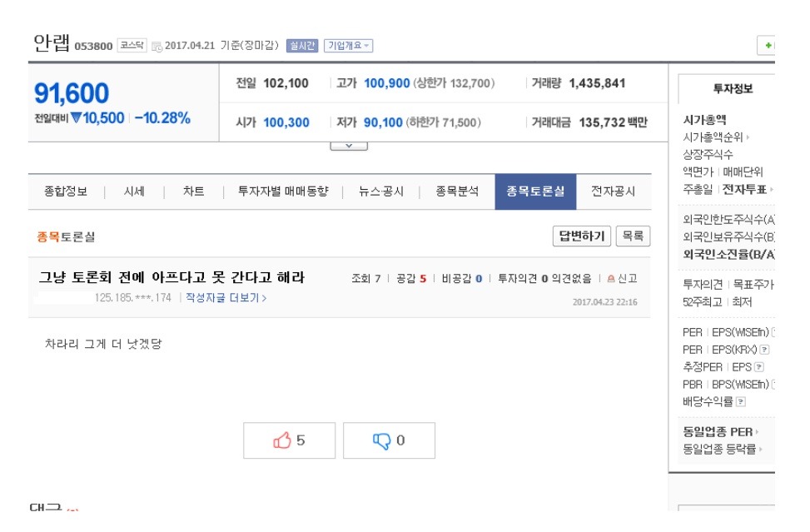This screenshot has height=532, width=810.
Task: Click the 거래대금 value 135,732 백만
Action: (x=614, y=122)
